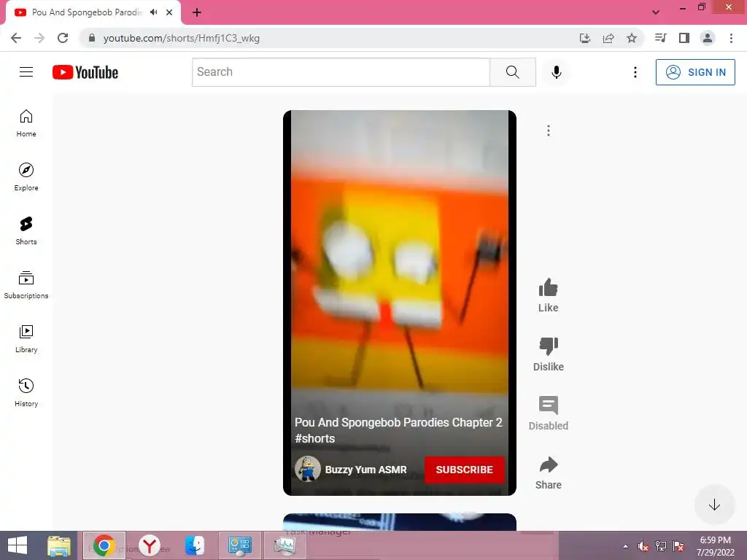This screenshot has width=747, height=560.
Task: Select the Pou And Spongebob Parodies tab
Action: 87,12
